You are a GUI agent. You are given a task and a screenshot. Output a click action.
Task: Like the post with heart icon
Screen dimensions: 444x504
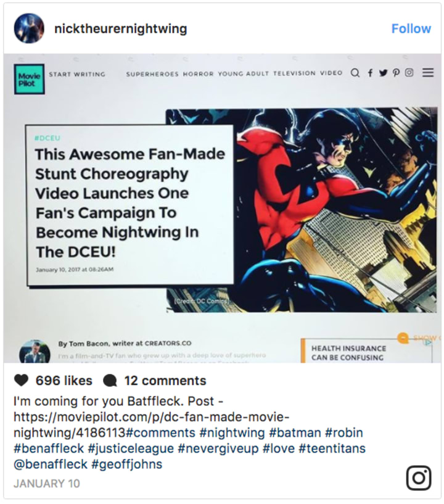(21, 381)
